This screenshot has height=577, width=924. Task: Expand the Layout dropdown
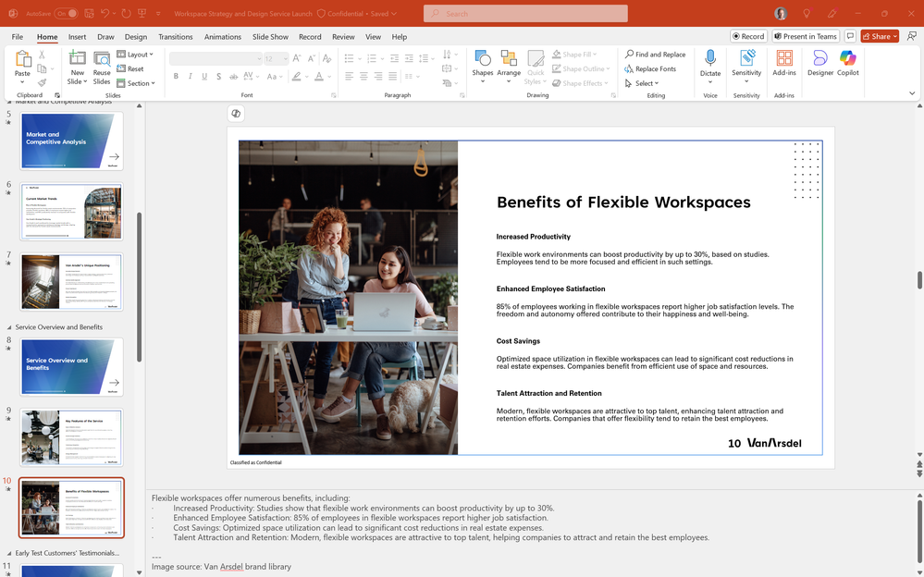[x=136, y=55]
